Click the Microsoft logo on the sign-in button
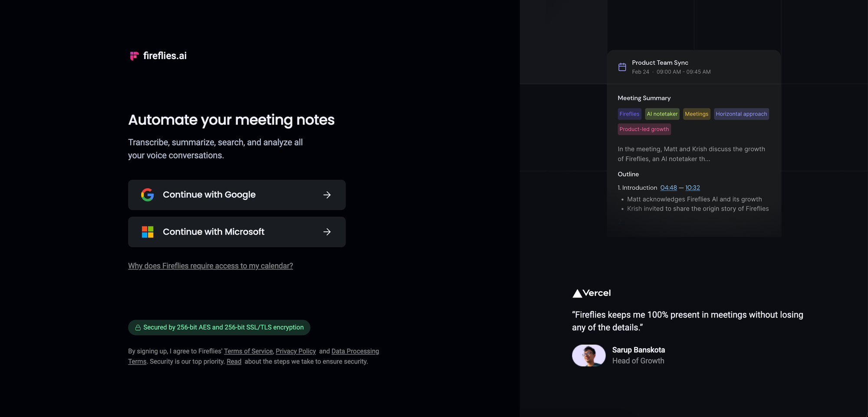This screenshot has height=417, width=868. pyautogui.click(x=148, y=232)
